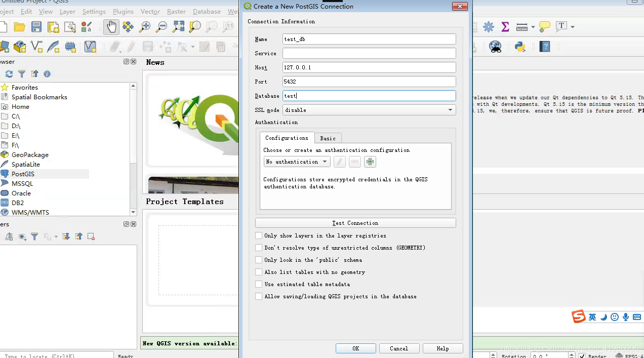Click the Help contents book icon
Image resolution: width=644 pixels, height=358 pixels.
(544, 47)
